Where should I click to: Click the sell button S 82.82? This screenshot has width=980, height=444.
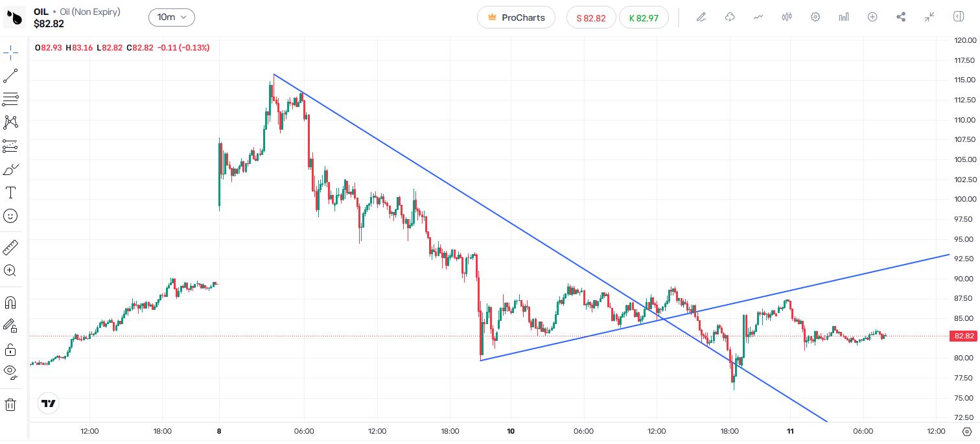(x=590, y=18)
